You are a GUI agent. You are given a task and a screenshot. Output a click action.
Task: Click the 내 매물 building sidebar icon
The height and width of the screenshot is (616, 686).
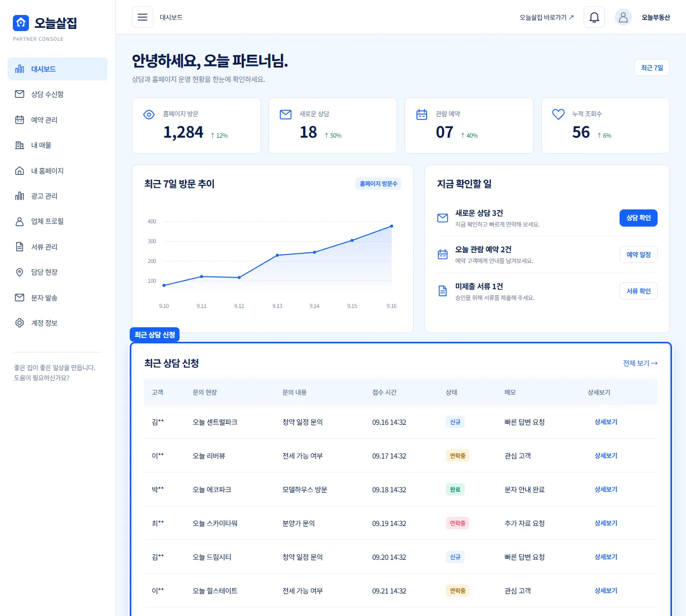point(20,145)
